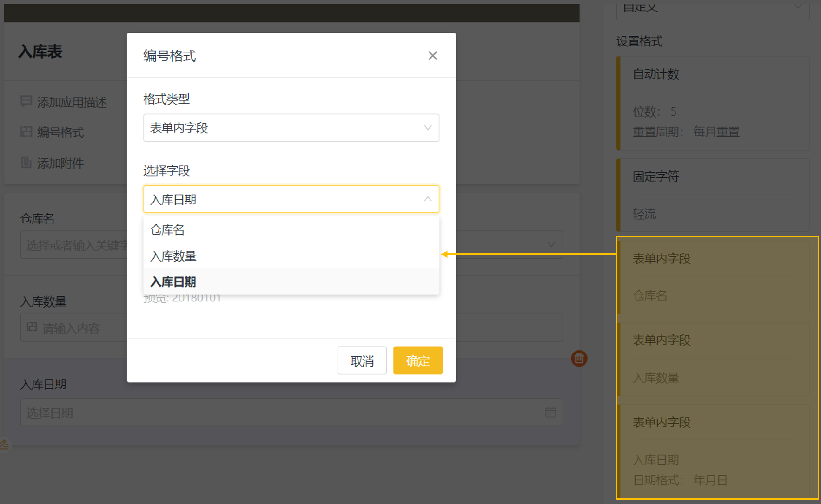The image size is (821, 504).
Task: Select the 表单内字段 入库数量 card
Action: tap(713, 359)
